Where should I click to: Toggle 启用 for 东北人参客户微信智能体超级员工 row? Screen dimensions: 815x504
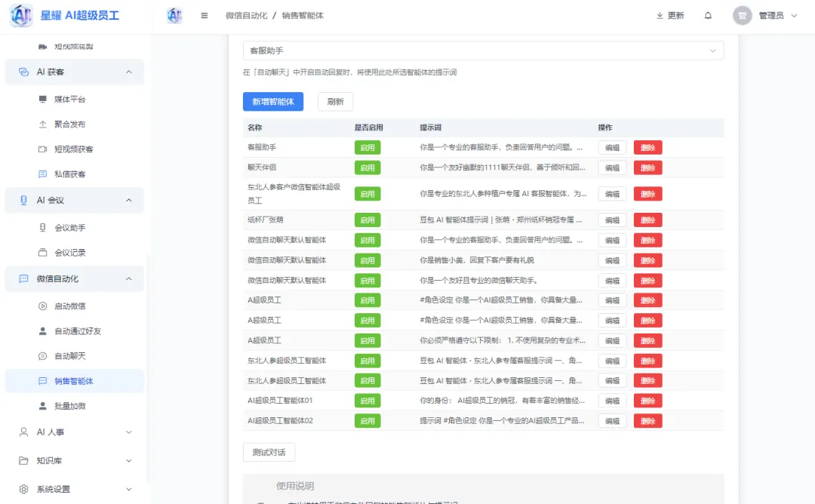(368, 194)
